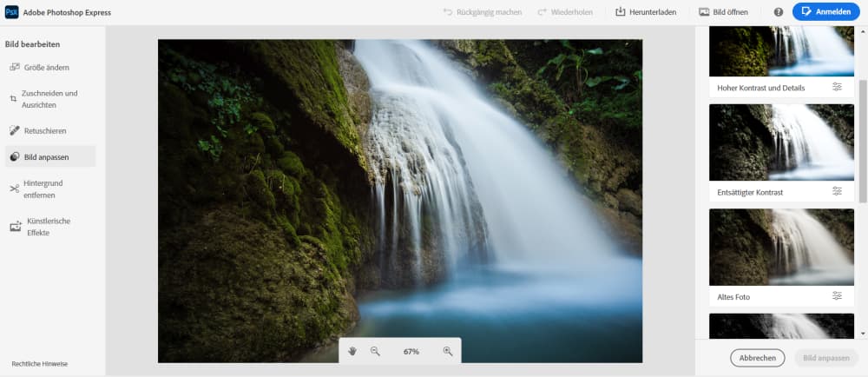Click the Wiederholen label
Screen dimensions: 868x377
click(x=572, y=11)
